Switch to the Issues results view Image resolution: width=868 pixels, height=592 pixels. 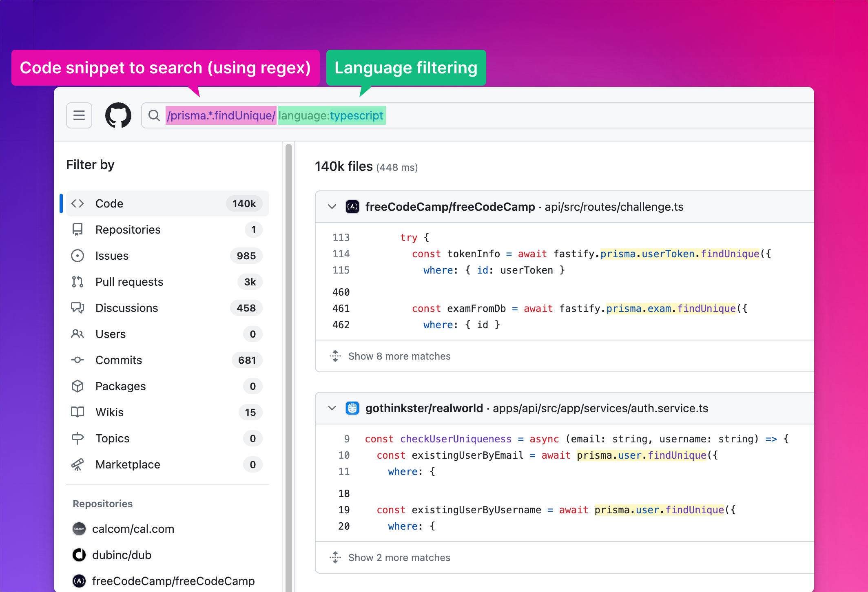click(112, 256)
